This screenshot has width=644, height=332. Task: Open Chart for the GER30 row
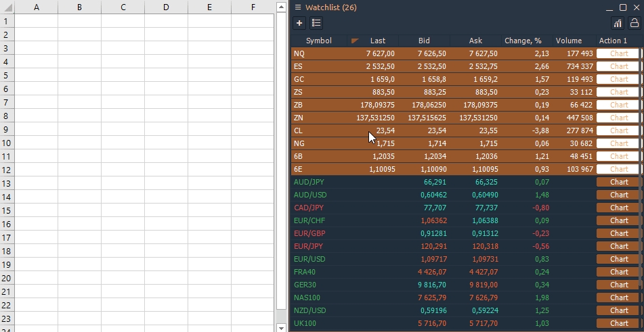619,285
